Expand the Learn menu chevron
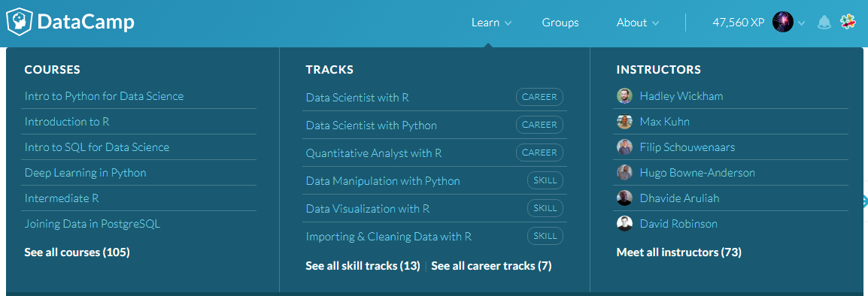868x296 pixels. coord(508,23)
